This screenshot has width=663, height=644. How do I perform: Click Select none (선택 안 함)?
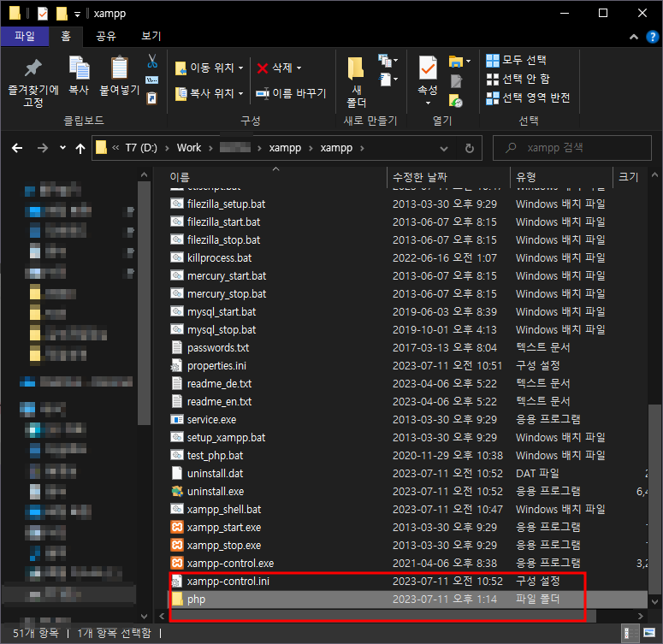[518, 79]
